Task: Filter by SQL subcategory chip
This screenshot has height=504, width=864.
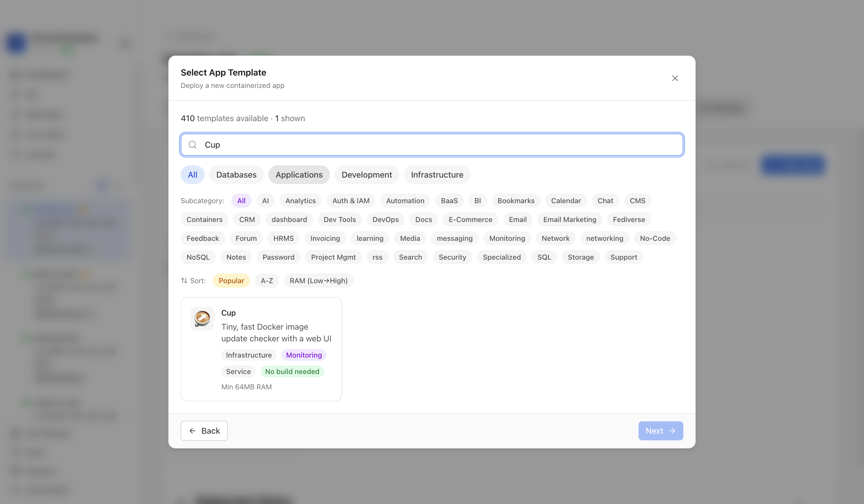Action: 544,257
